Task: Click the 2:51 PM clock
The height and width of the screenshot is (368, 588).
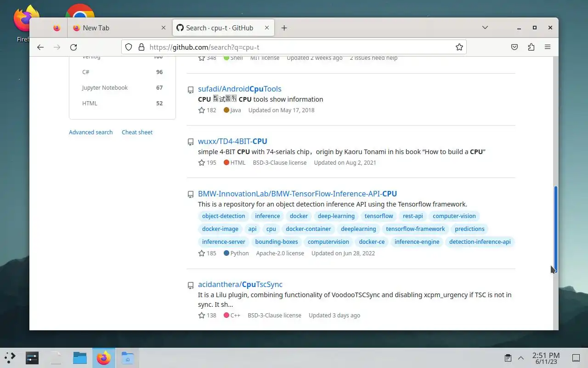Action: (546, 358)
